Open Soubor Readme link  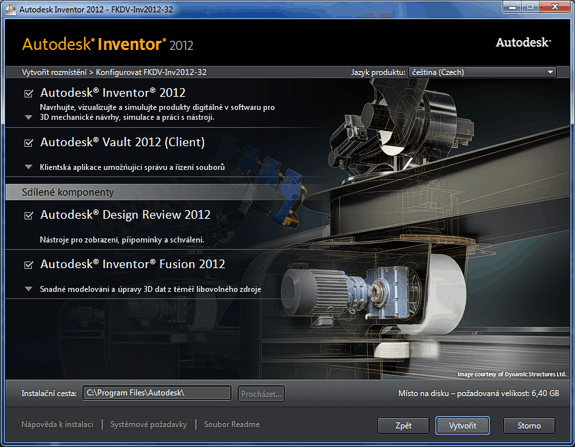232,424
